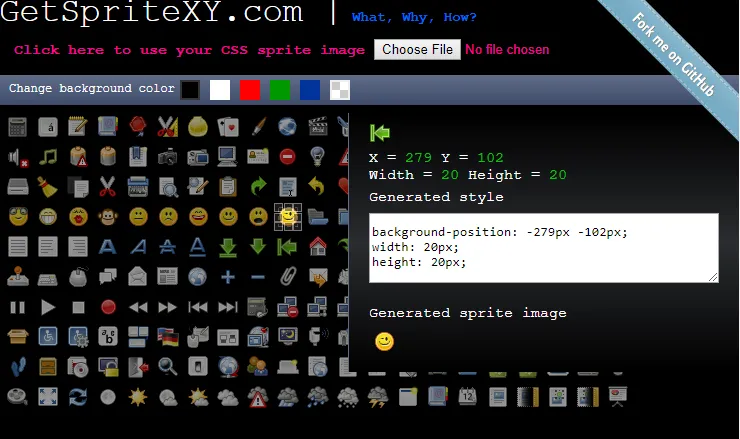Click the blue plus sign sprite
The width and height of the screenshot is (740, 439).
[228, 277]
